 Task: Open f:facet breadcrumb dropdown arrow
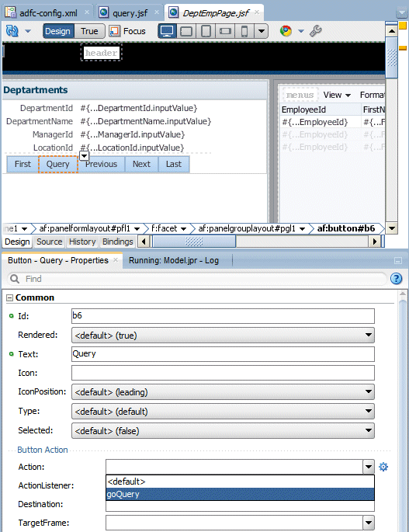point(183,229)
